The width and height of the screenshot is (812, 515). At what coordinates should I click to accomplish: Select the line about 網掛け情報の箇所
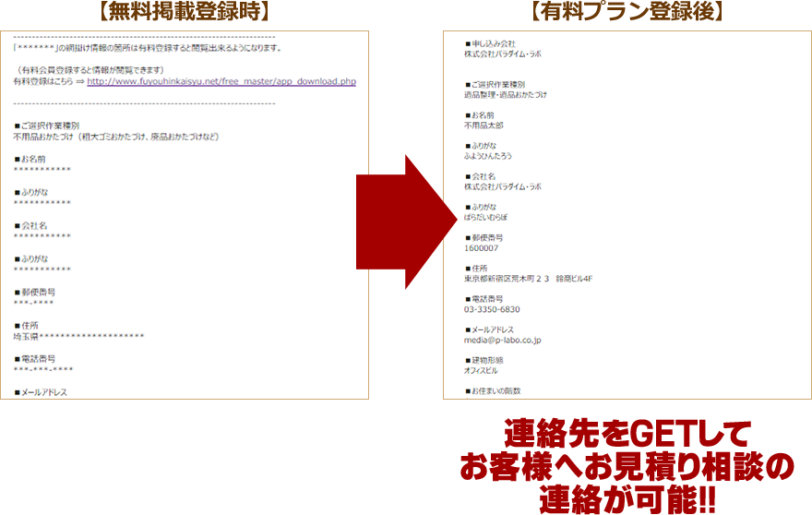149,48
